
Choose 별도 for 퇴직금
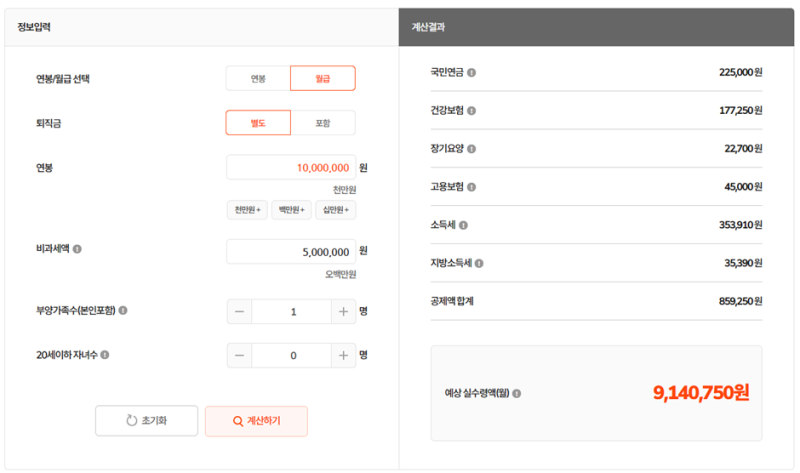click(x=258, y=123)
